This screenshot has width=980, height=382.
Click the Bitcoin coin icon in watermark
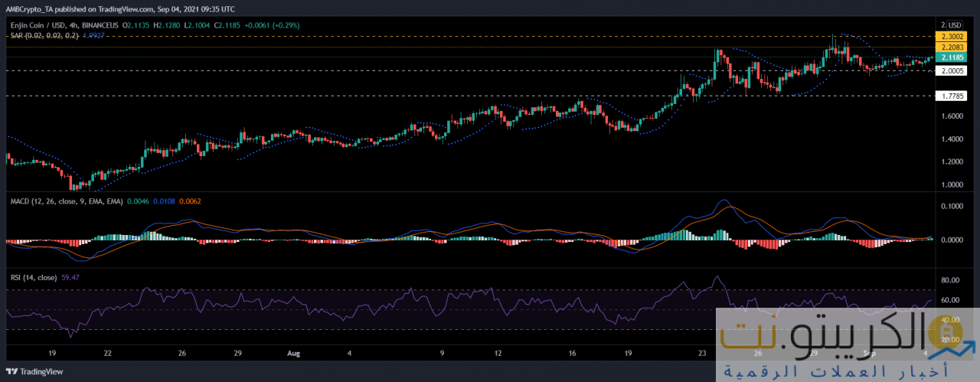(x=946, y=334)
